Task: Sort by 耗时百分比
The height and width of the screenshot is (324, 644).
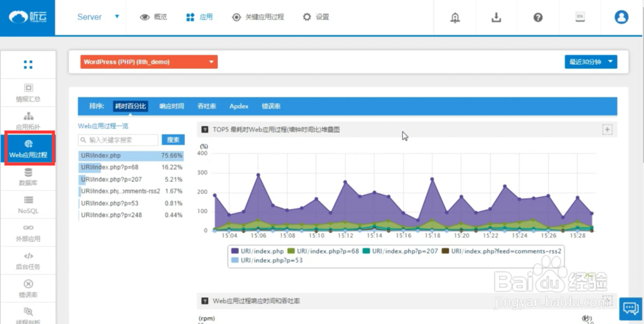Action: coord(130,106)
